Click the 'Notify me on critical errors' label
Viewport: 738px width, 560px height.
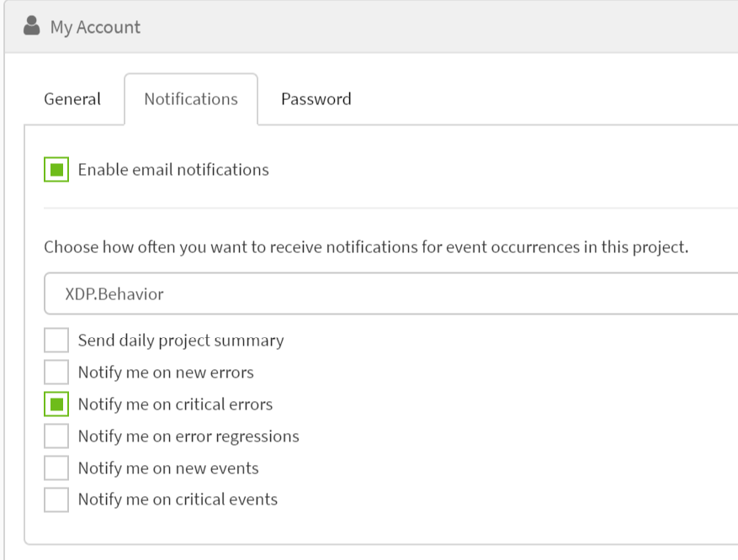tap(175, 404)
